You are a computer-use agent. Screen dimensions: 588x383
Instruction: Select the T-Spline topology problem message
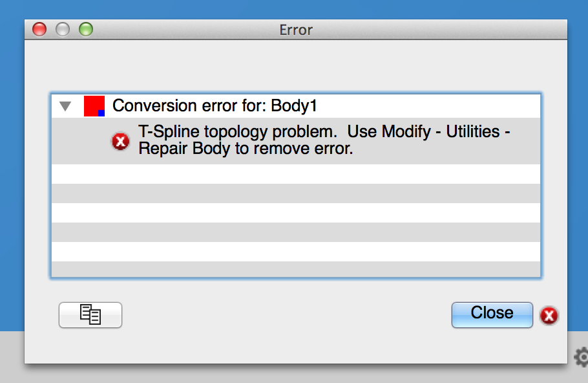click(291, 140)
